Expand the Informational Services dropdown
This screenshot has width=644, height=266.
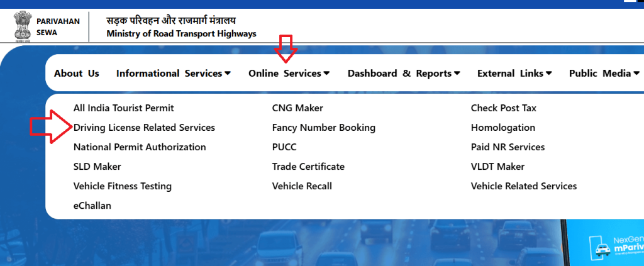point(174,74)
